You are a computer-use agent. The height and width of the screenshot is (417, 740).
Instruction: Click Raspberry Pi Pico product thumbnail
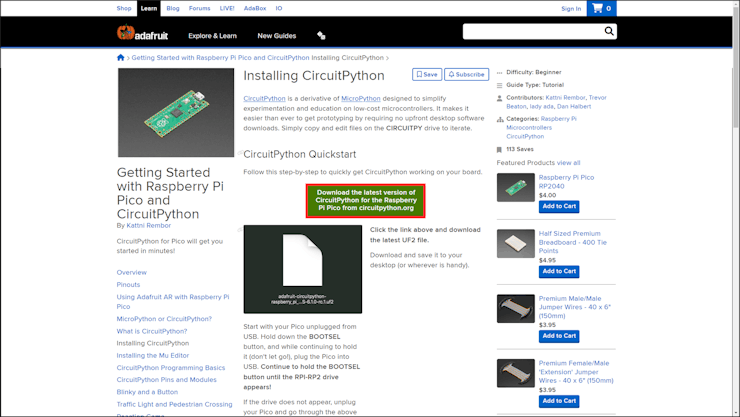pos(516,187)
